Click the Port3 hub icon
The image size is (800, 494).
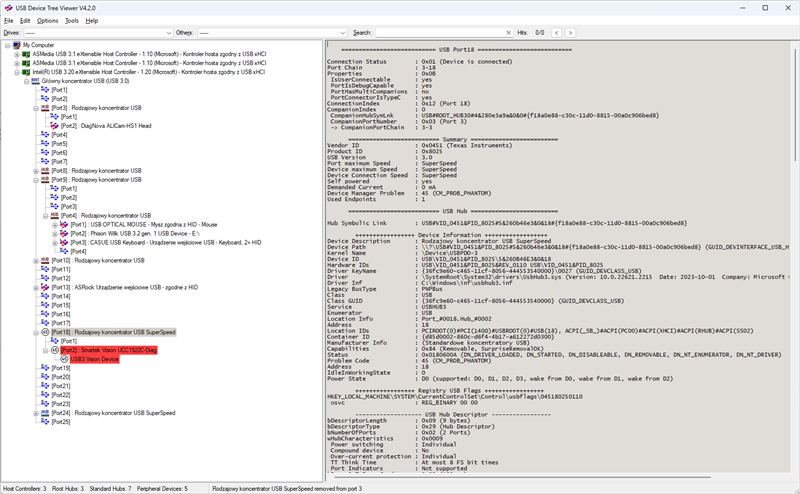(x=45, y=108)
